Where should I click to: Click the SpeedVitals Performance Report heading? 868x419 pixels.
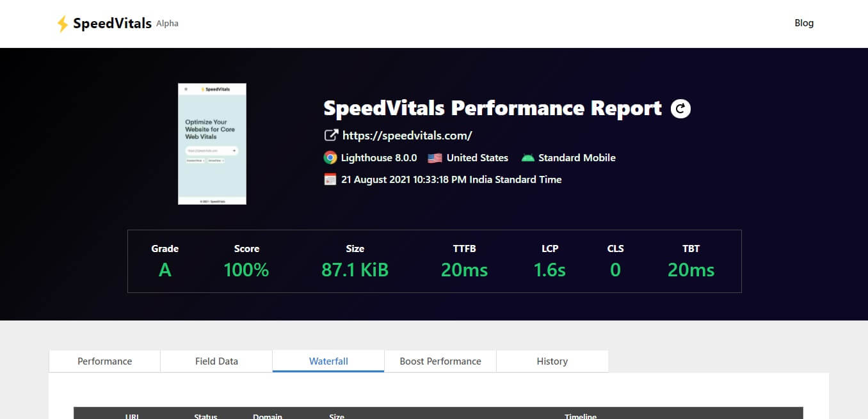coord(492,108)
